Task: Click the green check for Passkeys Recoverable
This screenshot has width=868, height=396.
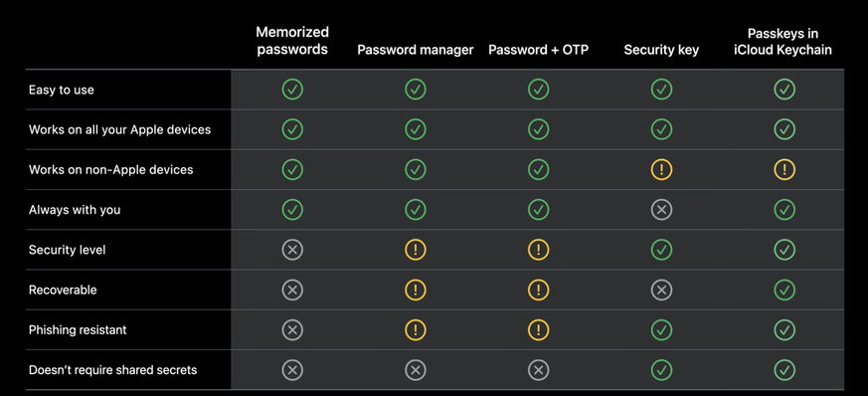Action: point(784,290)
